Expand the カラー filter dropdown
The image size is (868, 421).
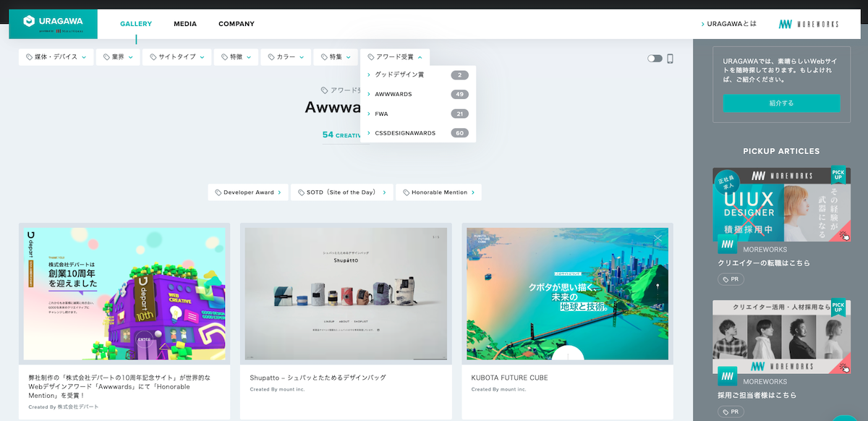point(286,57)
